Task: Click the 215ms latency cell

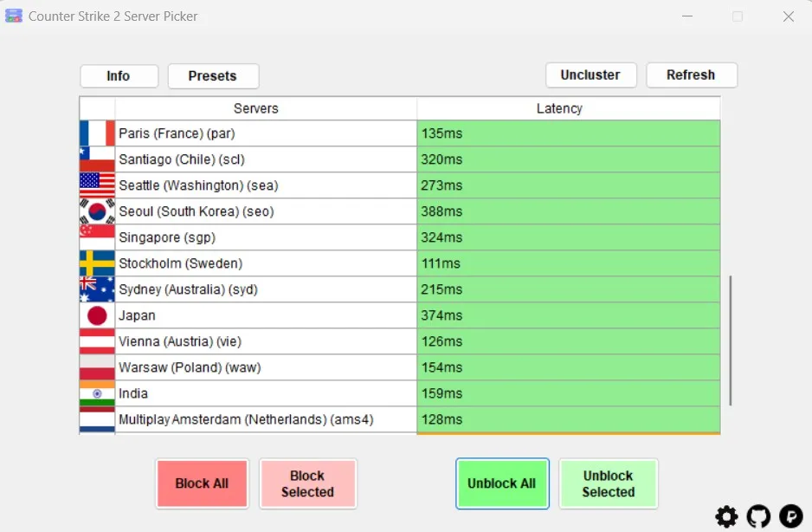Action: (568, 289)
